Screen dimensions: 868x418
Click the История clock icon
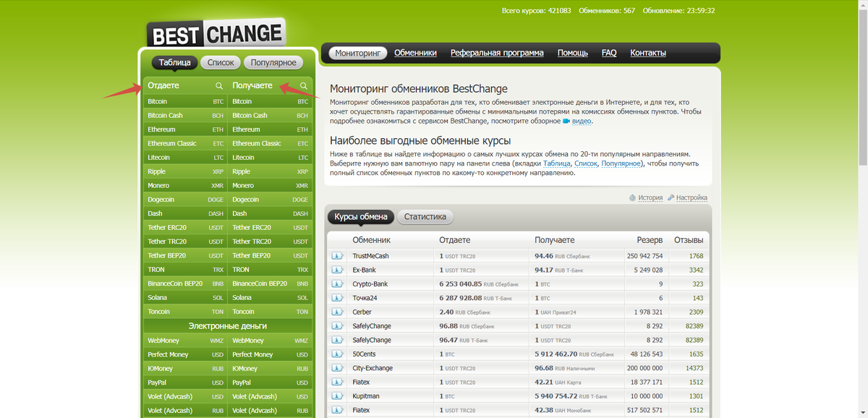(632, 197)
